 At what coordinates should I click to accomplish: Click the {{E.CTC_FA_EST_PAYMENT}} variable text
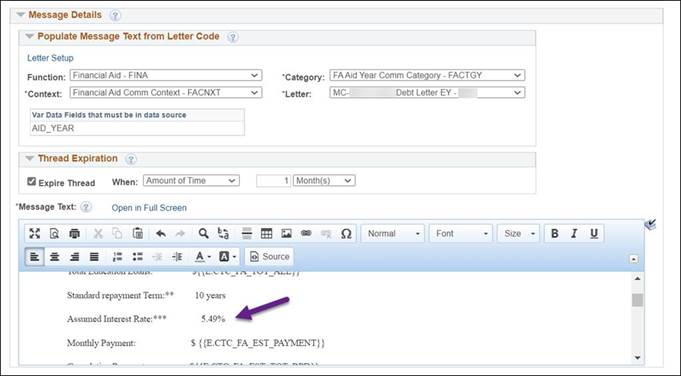[261, 343]
